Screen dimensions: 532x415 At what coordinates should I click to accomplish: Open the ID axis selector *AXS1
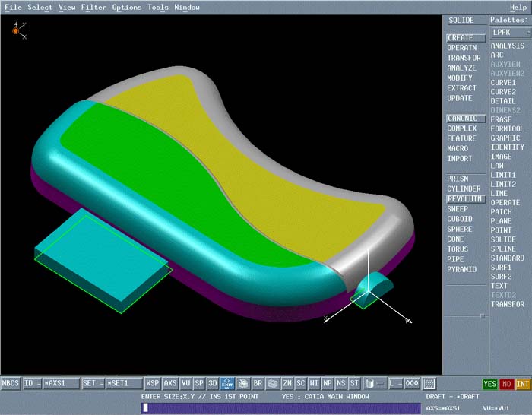click(x=51, y=384)
